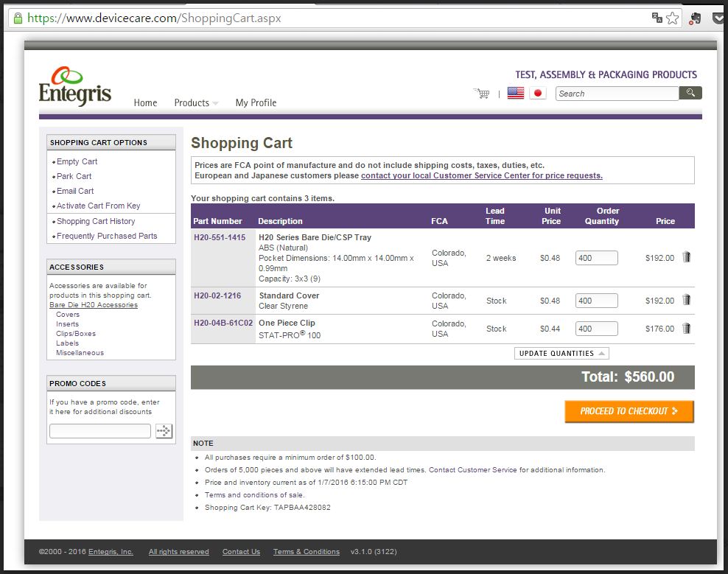728x574 pixels.
Task: Click Email Cart option
Action: coord(75,191)
